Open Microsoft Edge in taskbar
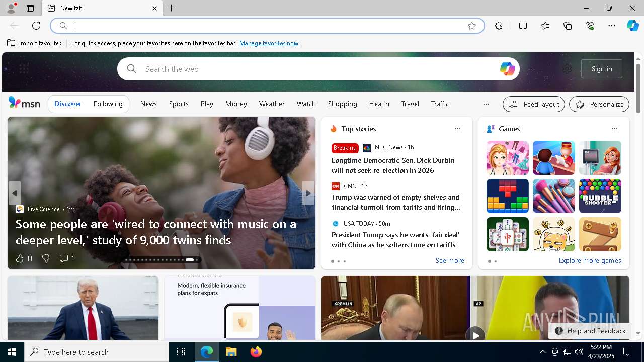Screen dimensions: 644x362 (207, 352)
